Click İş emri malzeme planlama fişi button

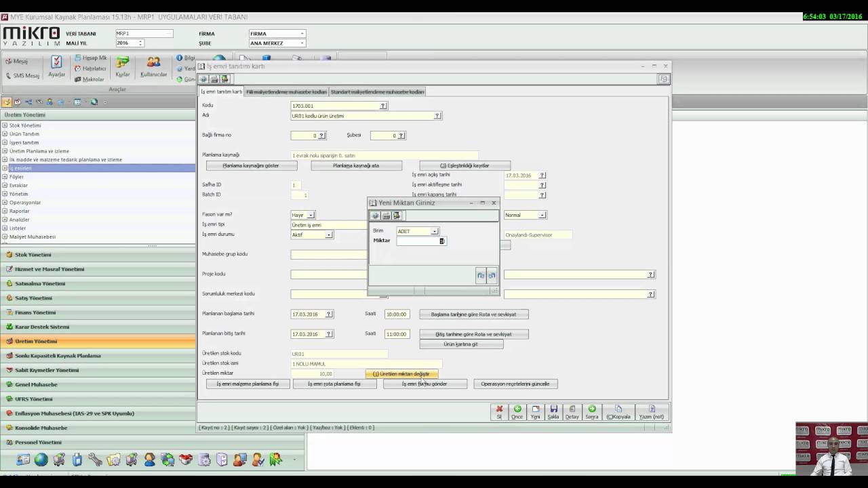pyautogui.click(x=248, y=384)
